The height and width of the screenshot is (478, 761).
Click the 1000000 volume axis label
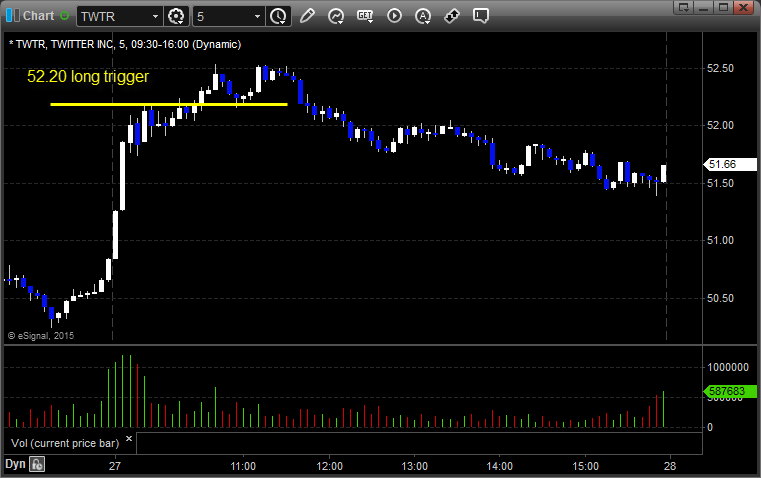728,367
